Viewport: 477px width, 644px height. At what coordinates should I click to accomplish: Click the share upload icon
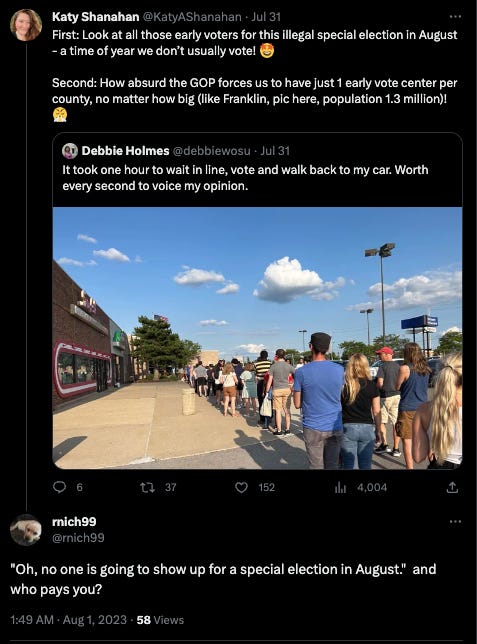click(x=452, y=488)
